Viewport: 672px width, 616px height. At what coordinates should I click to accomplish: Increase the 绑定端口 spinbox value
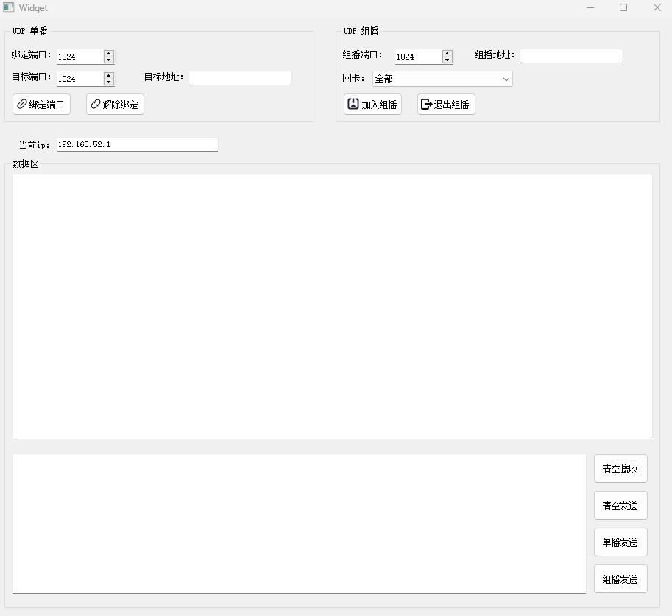(109, 53)
